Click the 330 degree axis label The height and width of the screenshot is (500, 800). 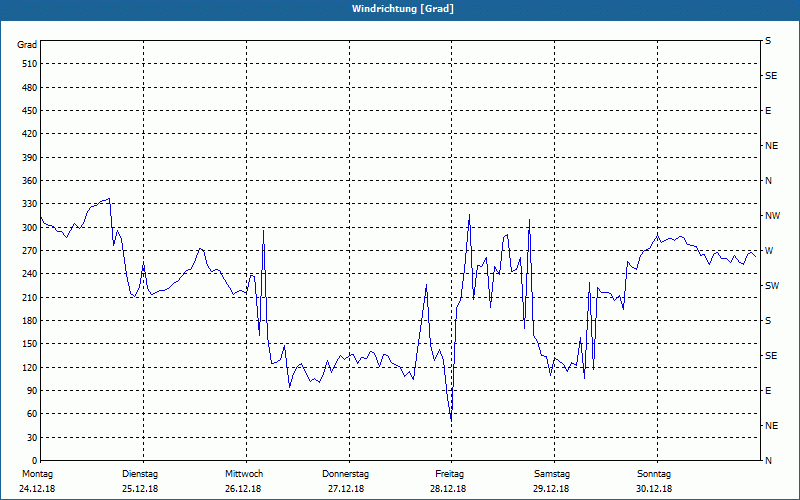(x=30, y=204)
